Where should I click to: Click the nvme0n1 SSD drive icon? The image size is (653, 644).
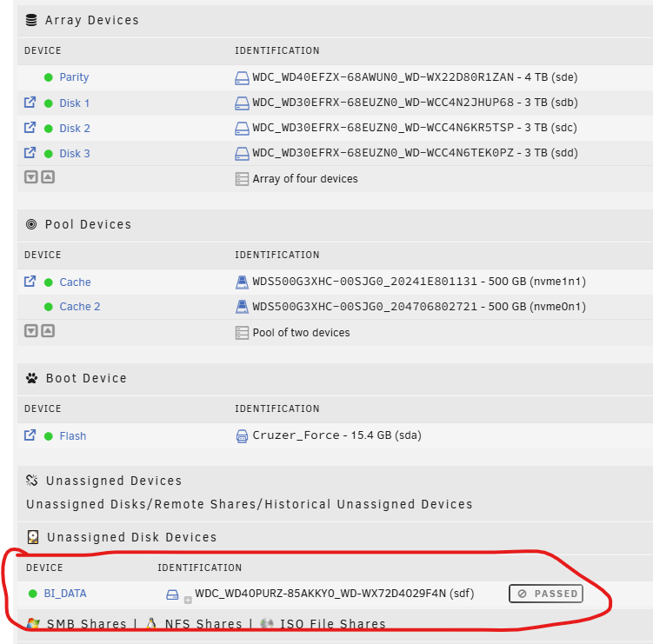[x=242, y=307]
